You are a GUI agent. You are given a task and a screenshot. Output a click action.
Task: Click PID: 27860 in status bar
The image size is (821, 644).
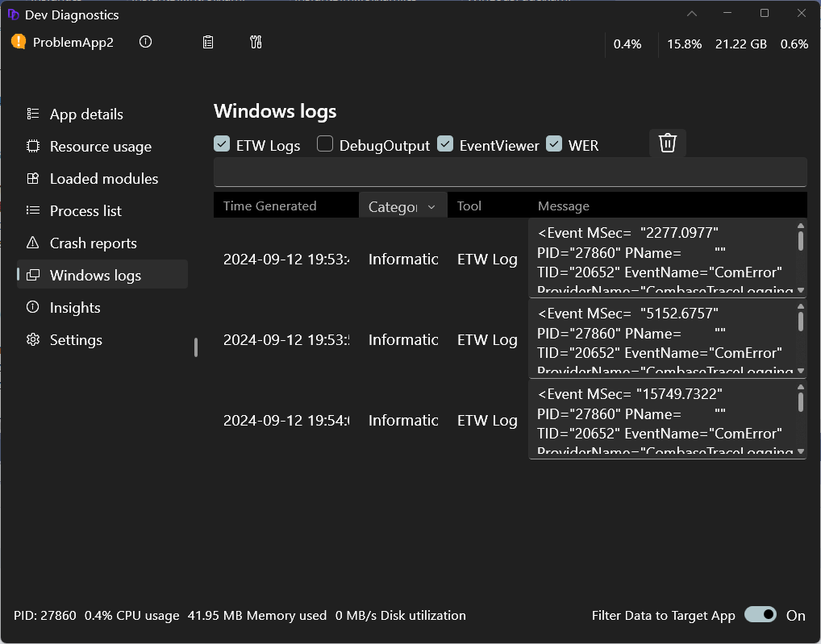(x=45, y=615)
